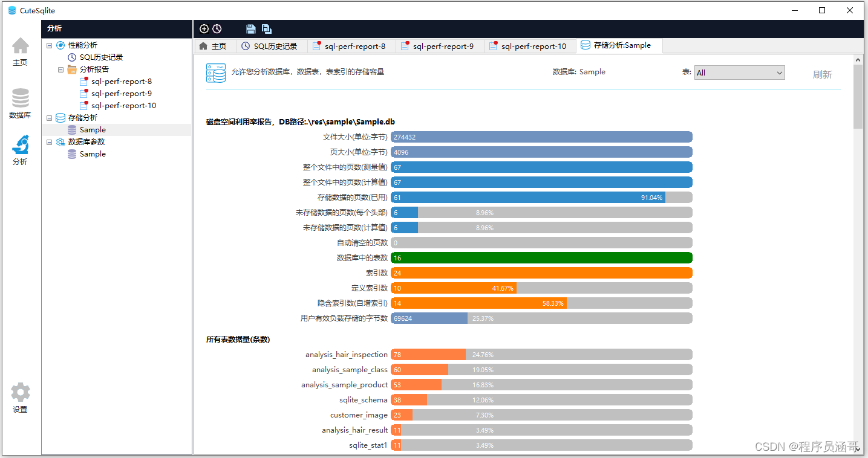Click the analysis_hair_result row label

pyautogui.click(x=355, y=430)
